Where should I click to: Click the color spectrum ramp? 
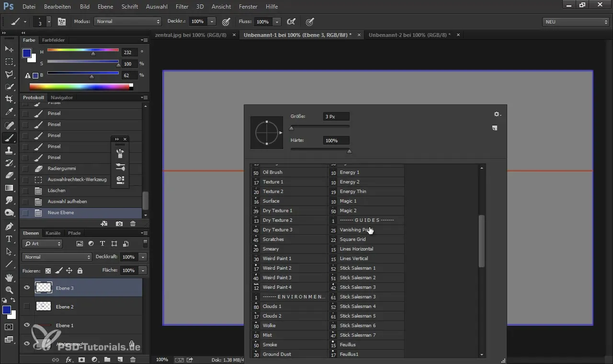click(x=79, y=87)
